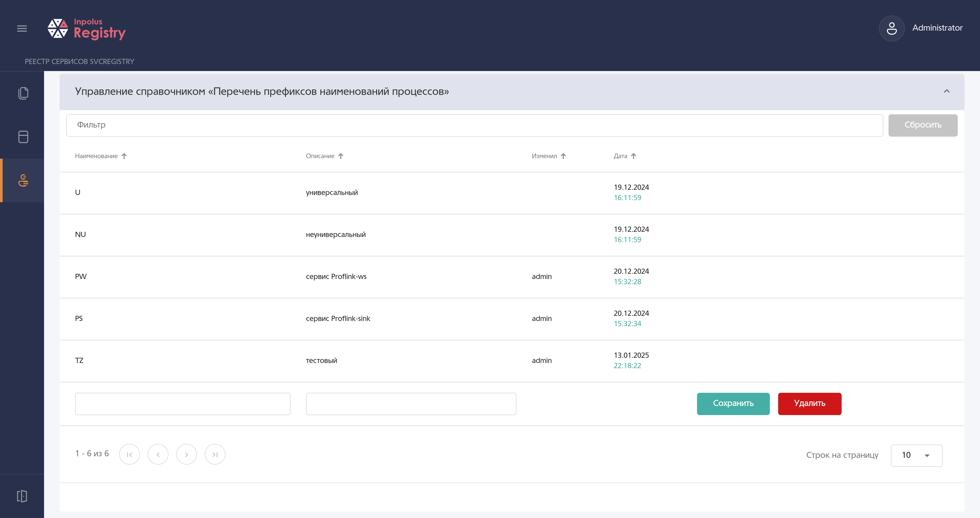Screen dimensions: 980x518
Task: Click 'admin' in the TZ row
Action: (x=542, y=360)
